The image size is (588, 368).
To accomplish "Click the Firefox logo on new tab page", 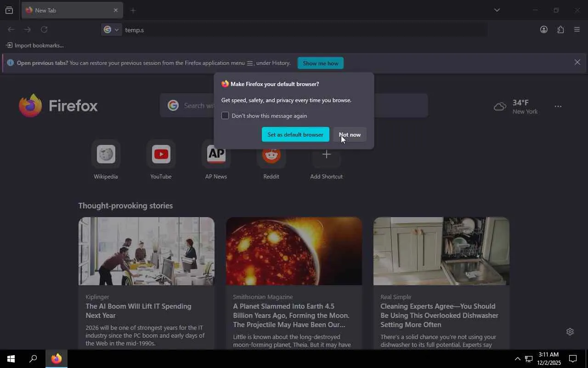I will click(x=58, y=106).
